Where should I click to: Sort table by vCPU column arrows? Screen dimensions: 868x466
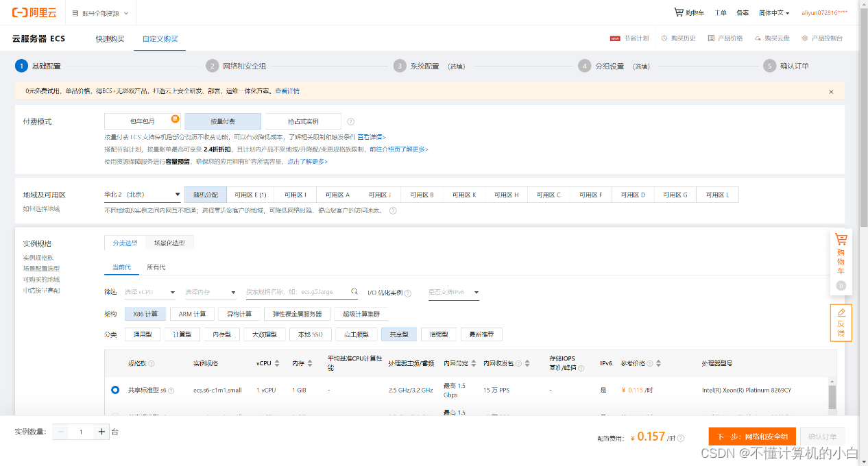pos(277,363)
